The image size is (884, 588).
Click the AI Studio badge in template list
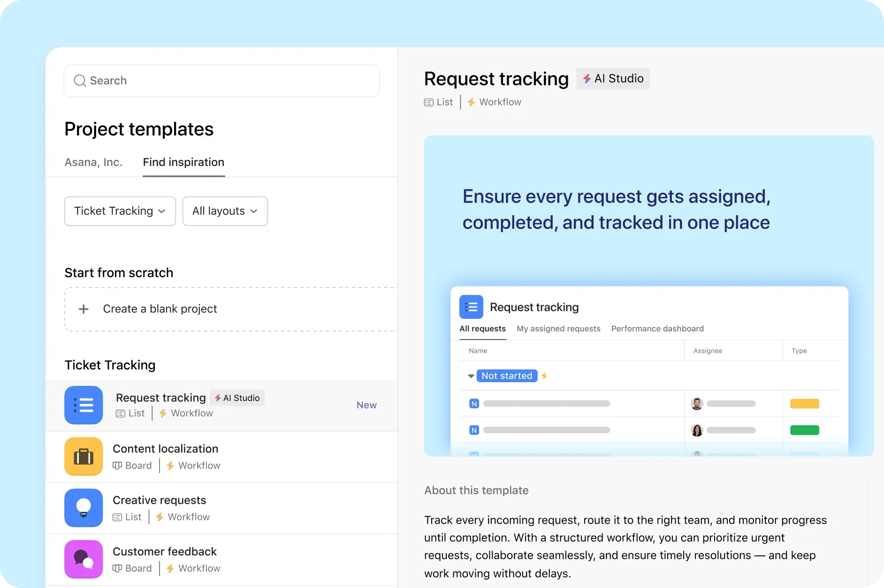237,398
